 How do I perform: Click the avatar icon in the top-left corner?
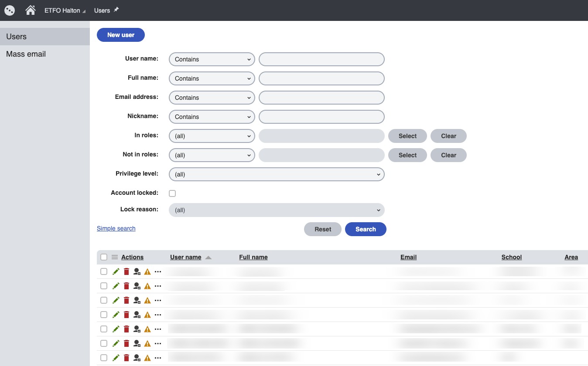[9, 10]
